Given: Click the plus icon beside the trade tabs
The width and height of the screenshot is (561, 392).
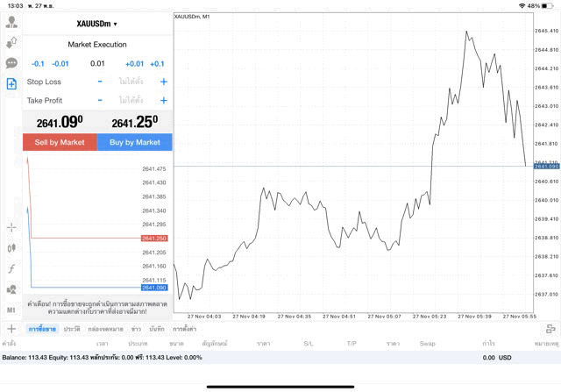Looking at the screenshot, I should click(11, 328).
